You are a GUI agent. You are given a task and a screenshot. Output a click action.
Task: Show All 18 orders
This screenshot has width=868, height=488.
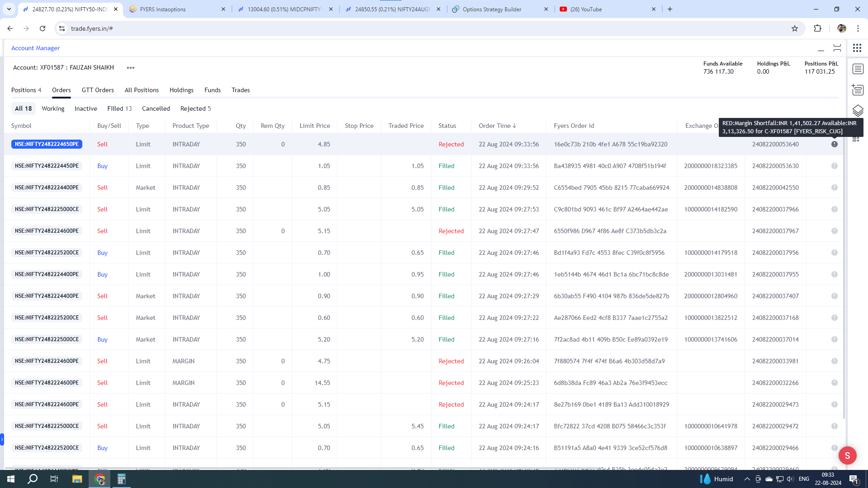tap(23, 108)
